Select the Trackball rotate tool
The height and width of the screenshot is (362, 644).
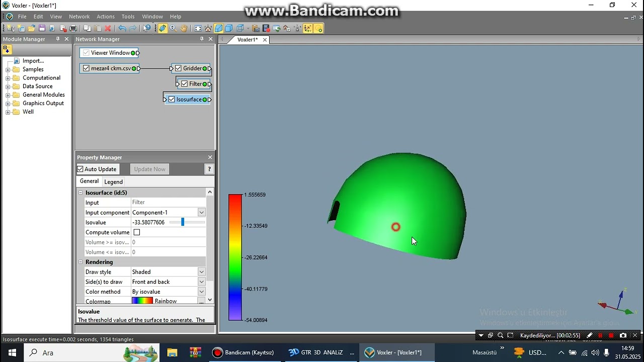tap(163, 29)
